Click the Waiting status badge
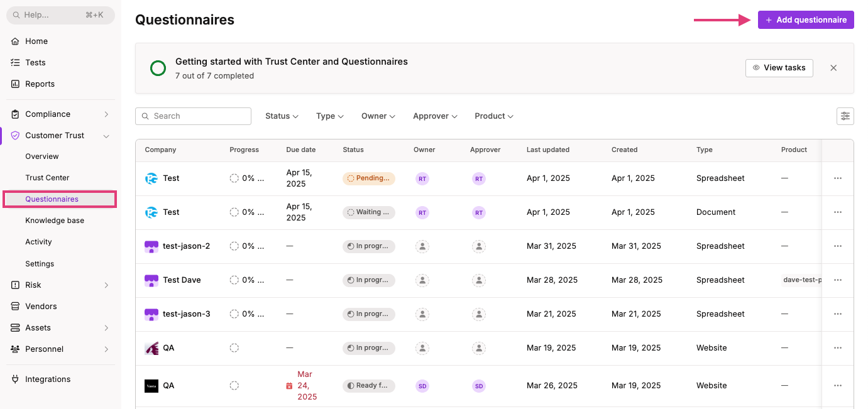 [x=369, y=212]
